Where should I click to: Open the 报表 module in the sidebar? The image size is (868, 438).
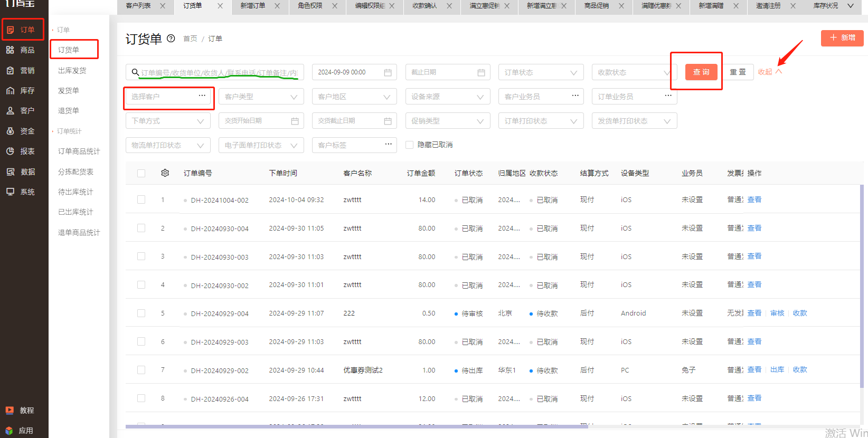(x=21, y=151)
